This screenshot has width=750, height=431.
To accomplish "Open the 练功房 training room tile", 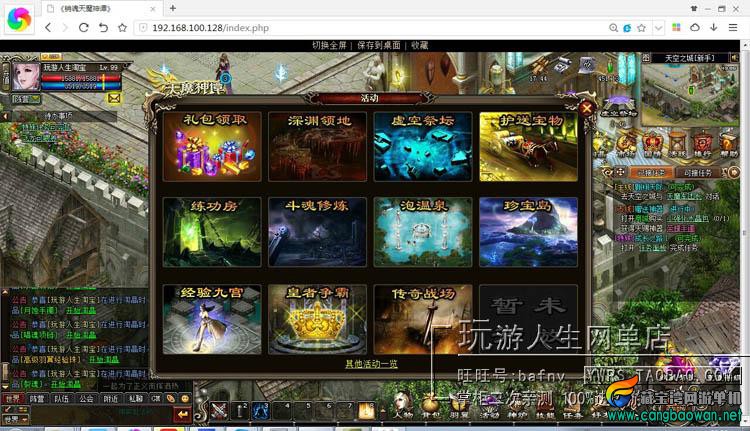I will tap(212, 232).
